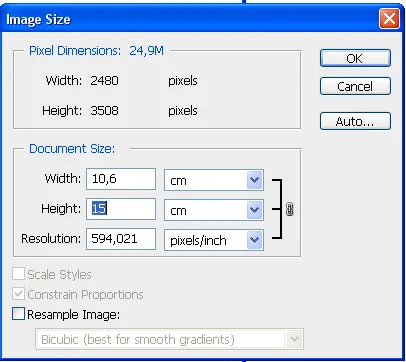
Task: Click pixels unit next to Width 2480
Action: 183,81
